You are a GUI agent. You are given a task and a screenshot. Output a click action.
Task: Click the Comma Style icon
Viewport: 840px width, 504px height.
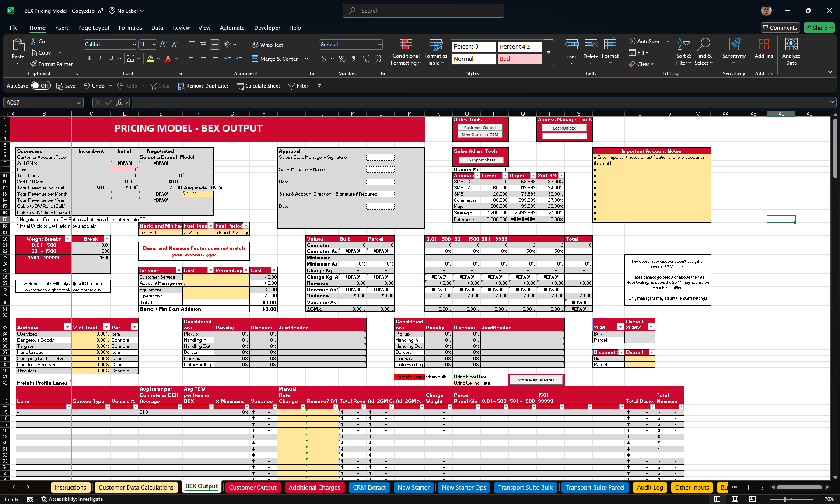click(x=353, y=59)
